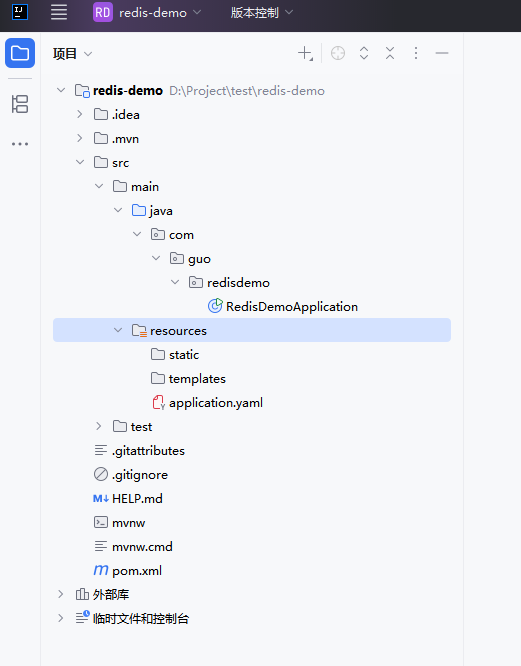Click the Expand All icon in the project toolbar

click(x=364, y=53)
